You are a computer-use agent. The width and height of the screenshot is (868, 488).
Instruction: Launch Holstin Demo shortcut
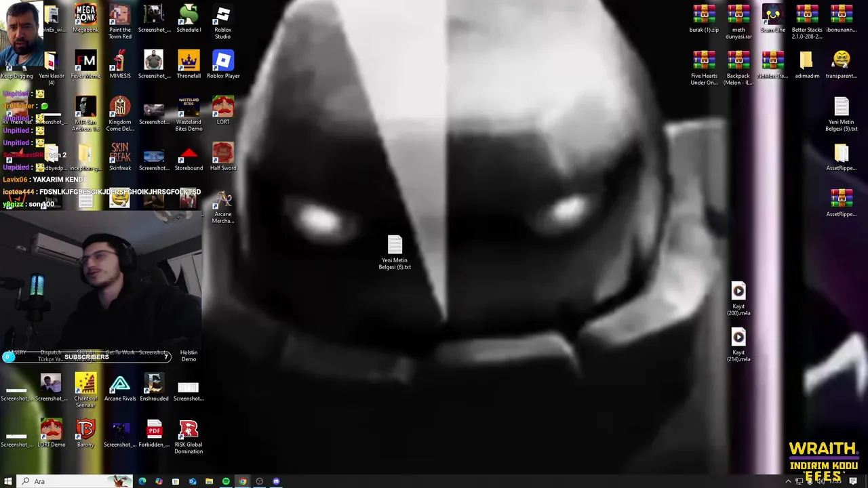click(x=189, y=355)
